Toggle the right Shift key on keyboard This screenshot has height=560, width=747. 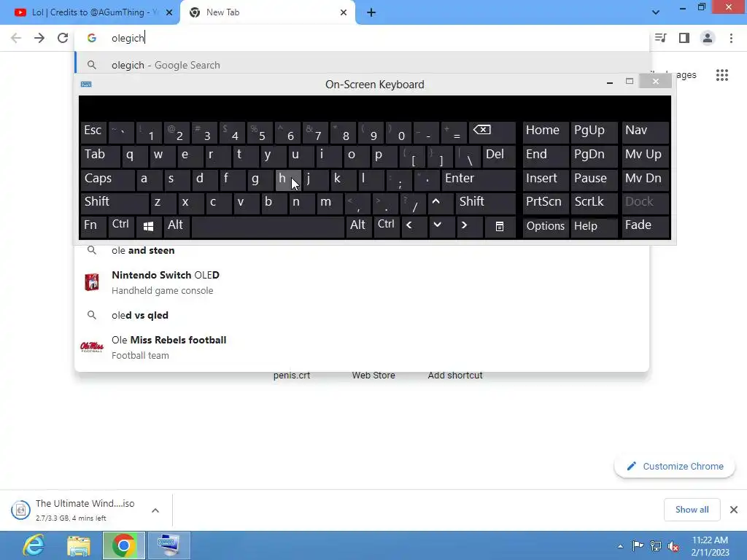click(x=485, y=203)
